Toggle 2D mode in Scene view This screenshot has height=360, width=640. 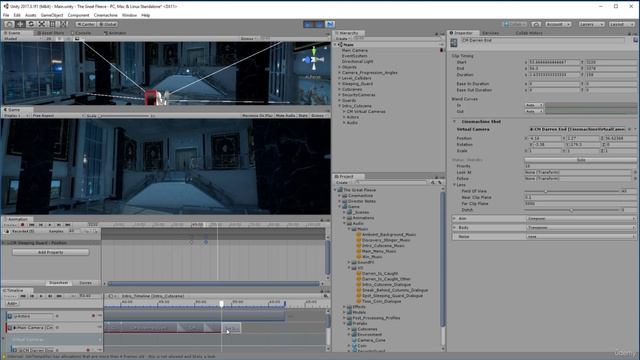coord(49,39)
